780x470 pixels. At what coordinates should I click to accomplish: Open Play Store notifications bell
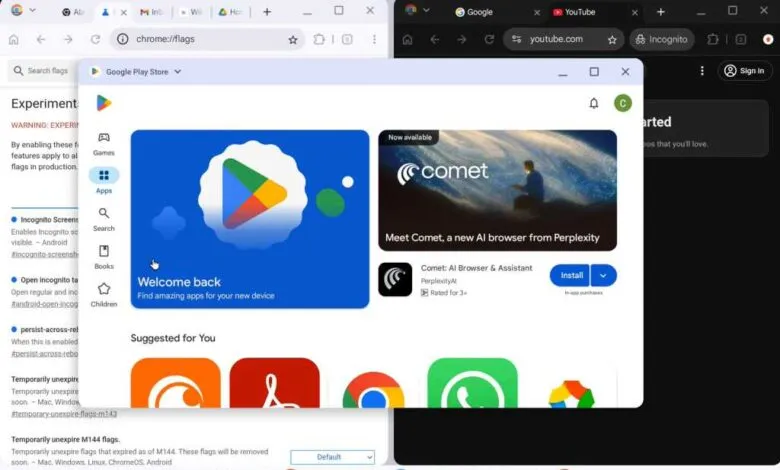(593, 103)
